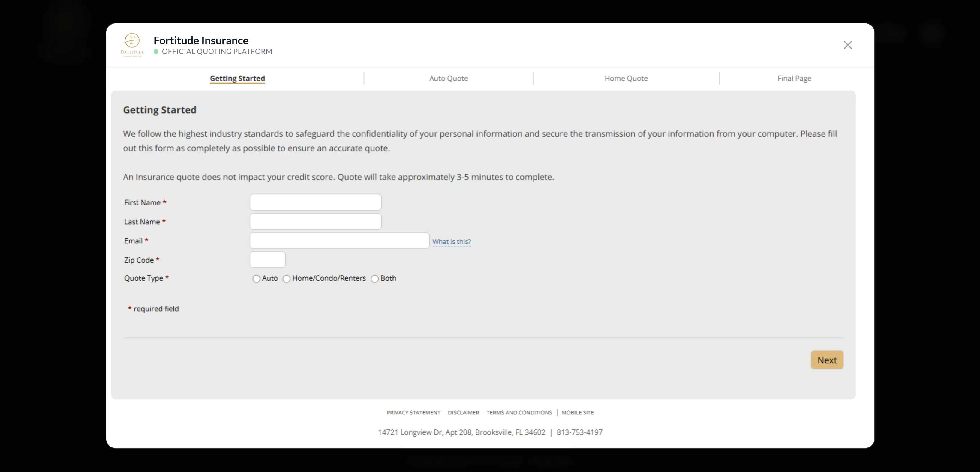Click the Fortitude logo icon

[132, 45]
